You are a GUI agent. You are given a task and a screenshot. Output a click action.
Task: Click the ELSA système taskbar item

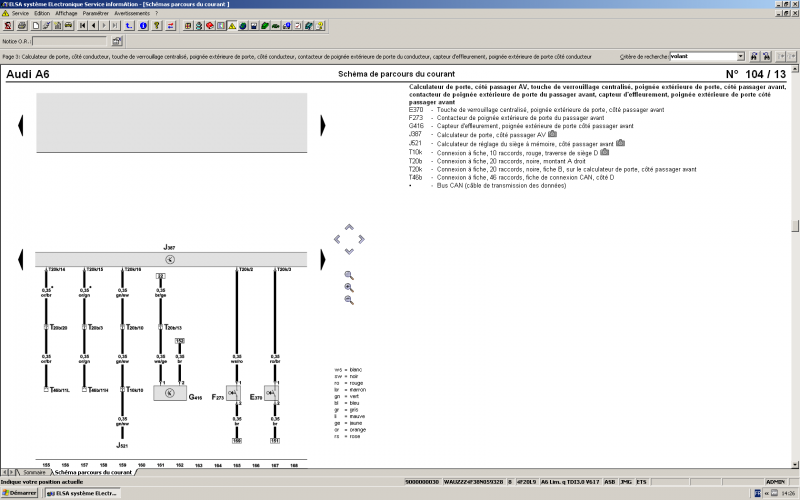click(83, 493)
